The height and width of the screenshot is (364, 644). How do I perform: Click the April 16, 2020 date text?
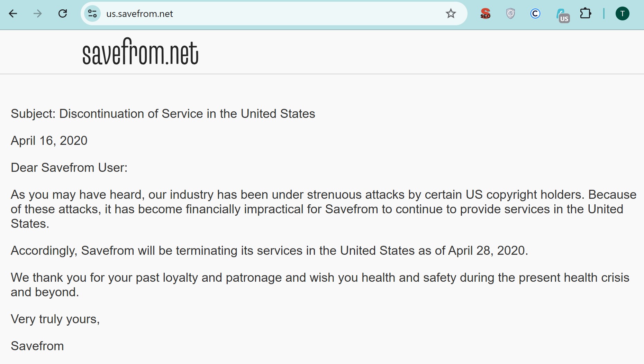(49, 140)
